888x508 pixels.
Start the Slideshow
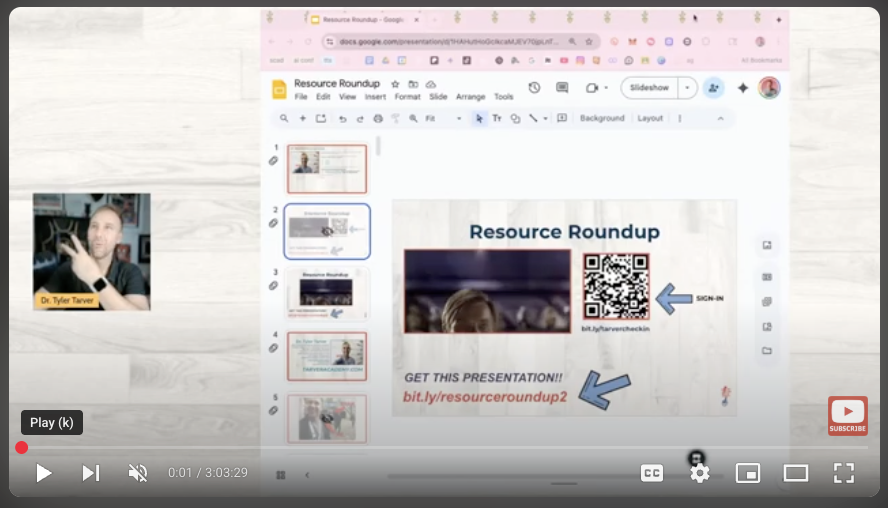coord(649,88)
